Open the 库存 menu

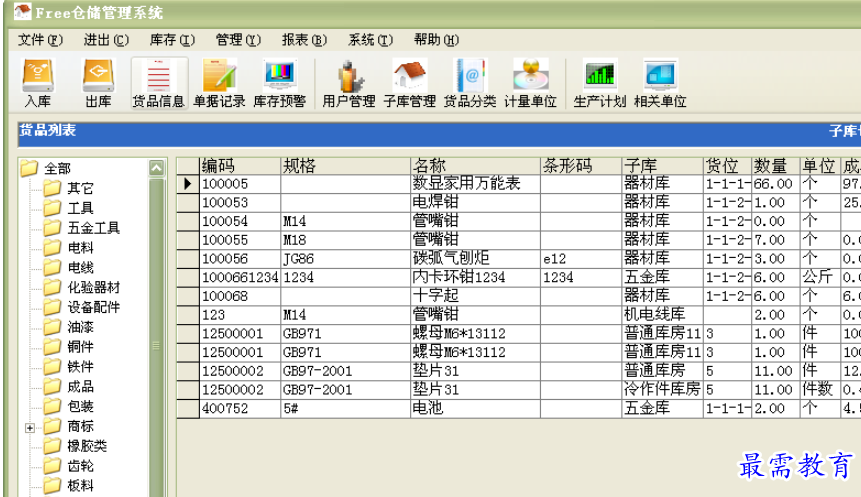pos(172,40)
